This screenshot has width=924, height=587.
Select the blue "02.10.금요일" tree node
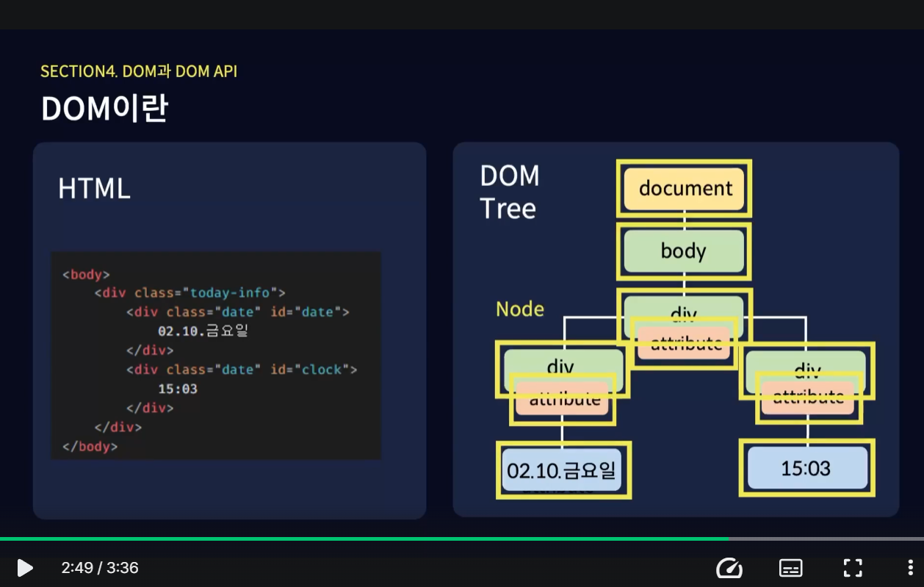pyautogui.click(x=563, y=470)
